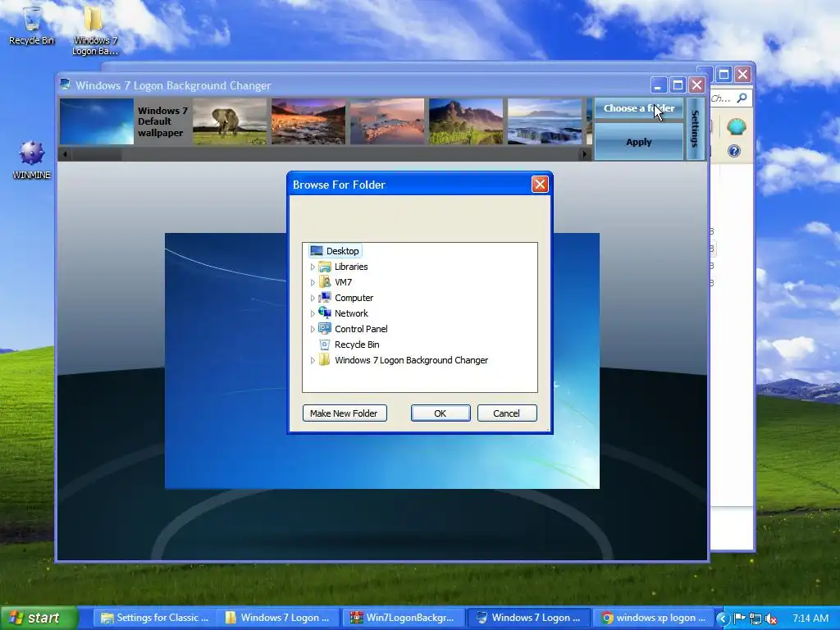Click Choose a folder button
Viewport: 840px width, 630px height.
(638, 108)
